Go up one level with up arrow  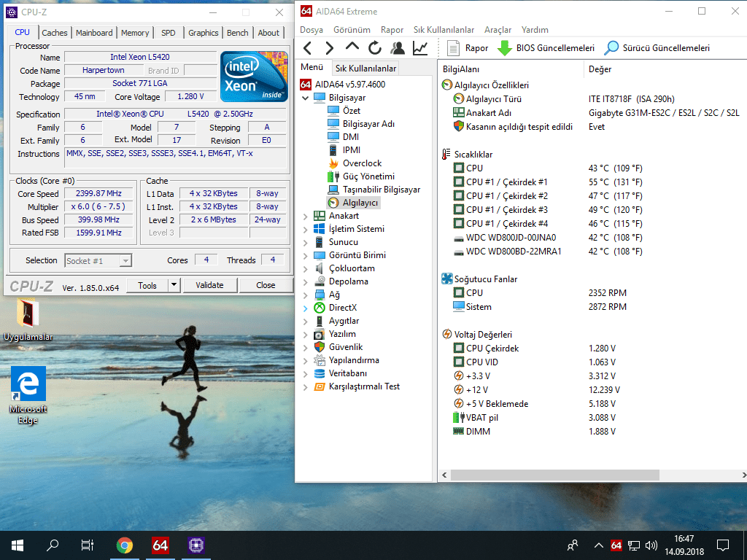pyautogui.click(x=352, y=48)
